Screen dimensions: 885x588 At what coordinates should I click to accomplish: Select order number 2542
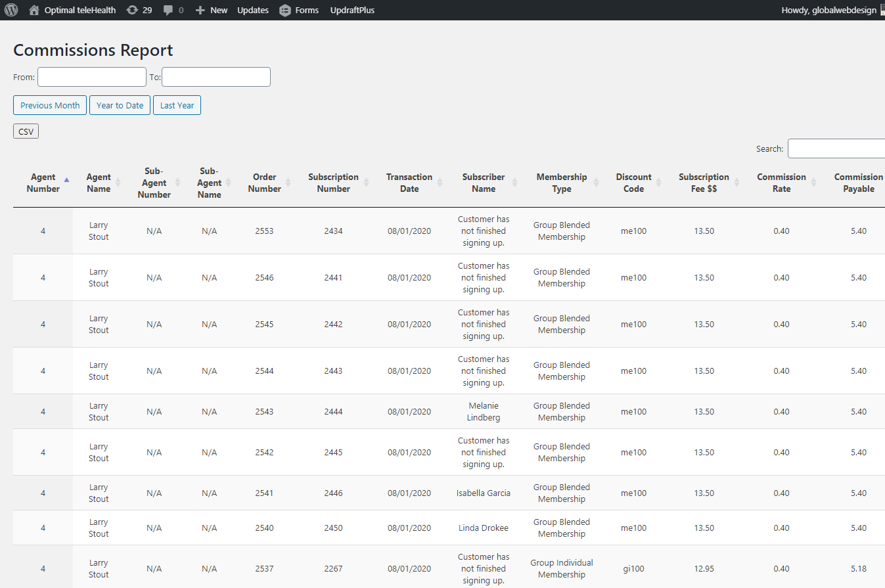tap(264, 453)
